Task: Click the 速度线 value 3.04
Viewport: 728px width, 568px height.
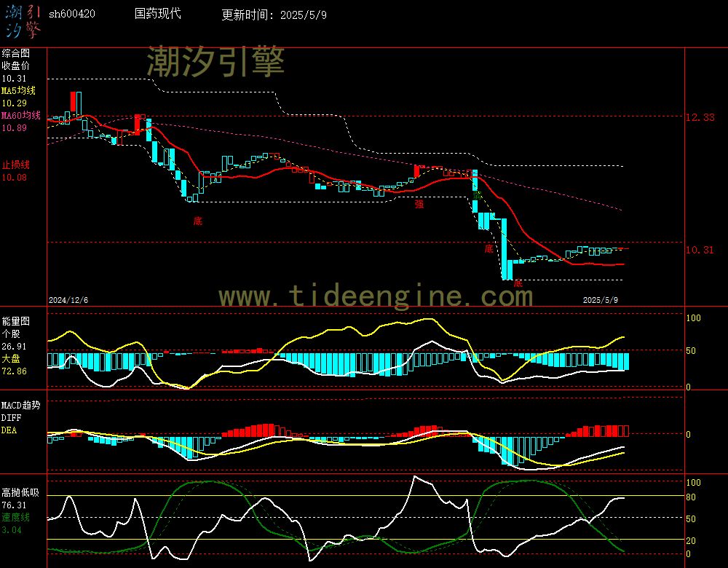Action: 12,530
